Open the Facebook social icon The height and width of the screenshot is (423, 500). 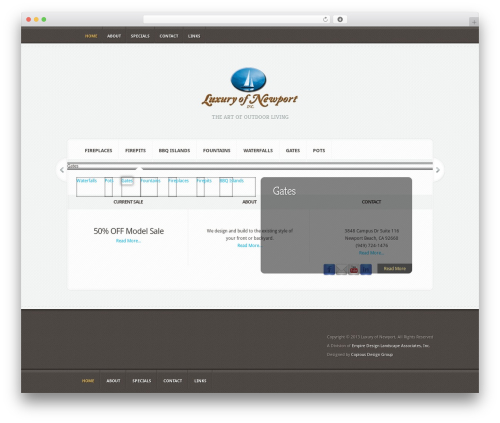click(x=329, y=269)
